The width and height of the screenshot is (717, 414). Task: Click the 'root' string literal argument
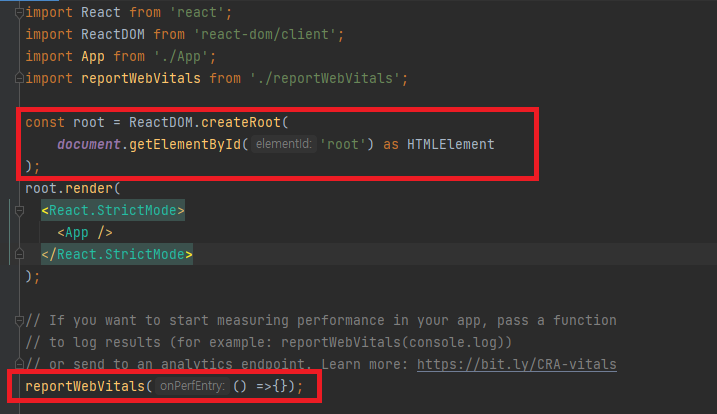coord(342,145)
